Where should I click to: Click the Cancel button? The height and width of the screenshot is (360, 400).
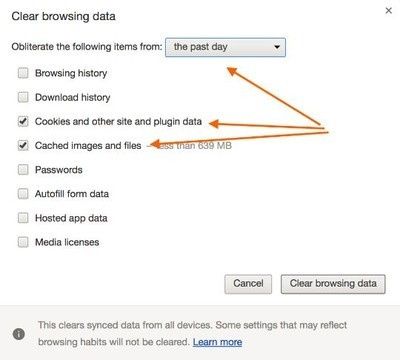248,284
